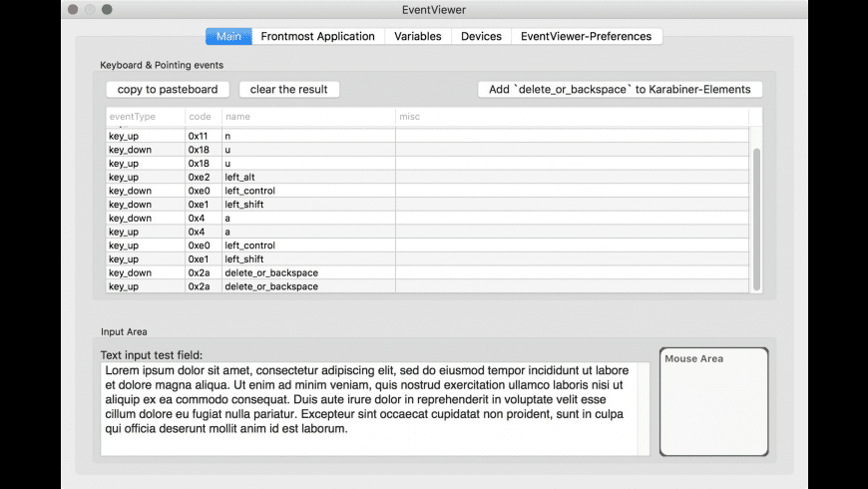
Task: Select the misc column header
Action: pos(569,117)
